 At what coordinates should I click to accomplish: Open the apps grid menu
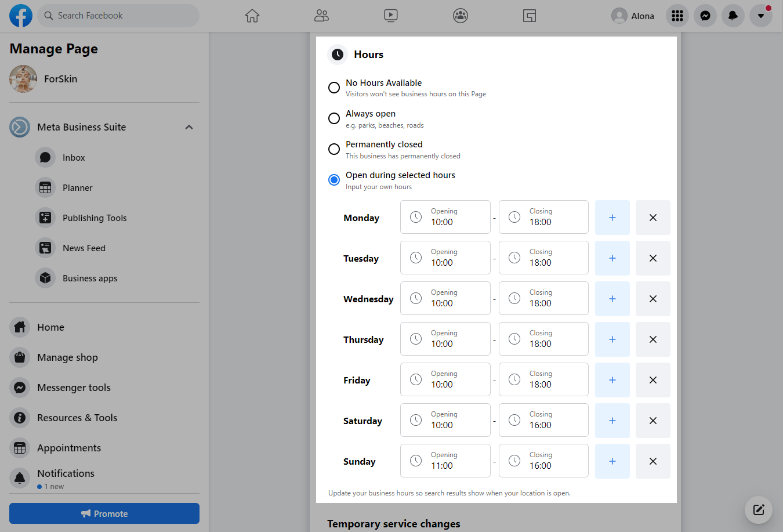pos(677,16)
